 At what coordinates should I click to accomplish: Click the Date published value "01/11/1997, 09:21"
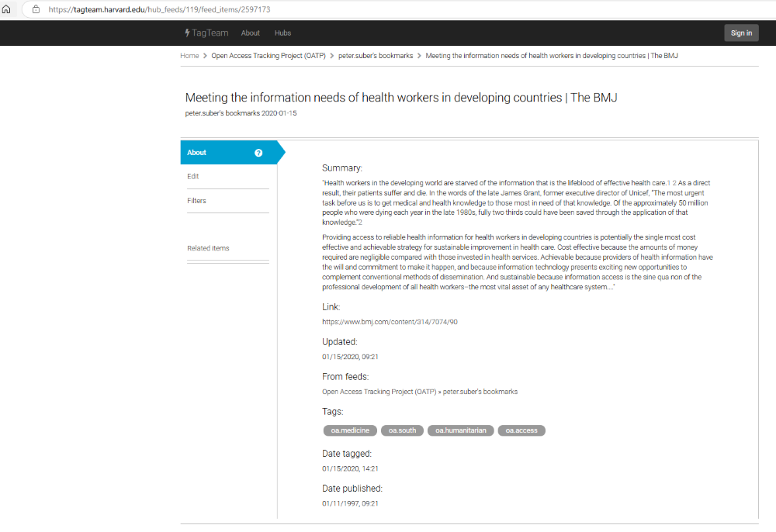pos(351,503)
